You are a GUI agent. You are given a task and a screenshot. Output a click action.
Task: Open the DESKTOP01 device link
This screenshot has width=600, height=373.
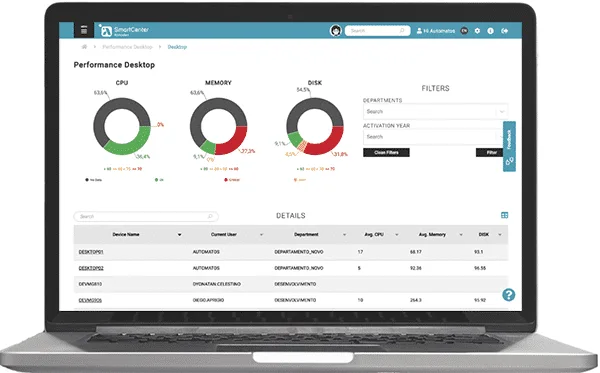coord(91,252)
